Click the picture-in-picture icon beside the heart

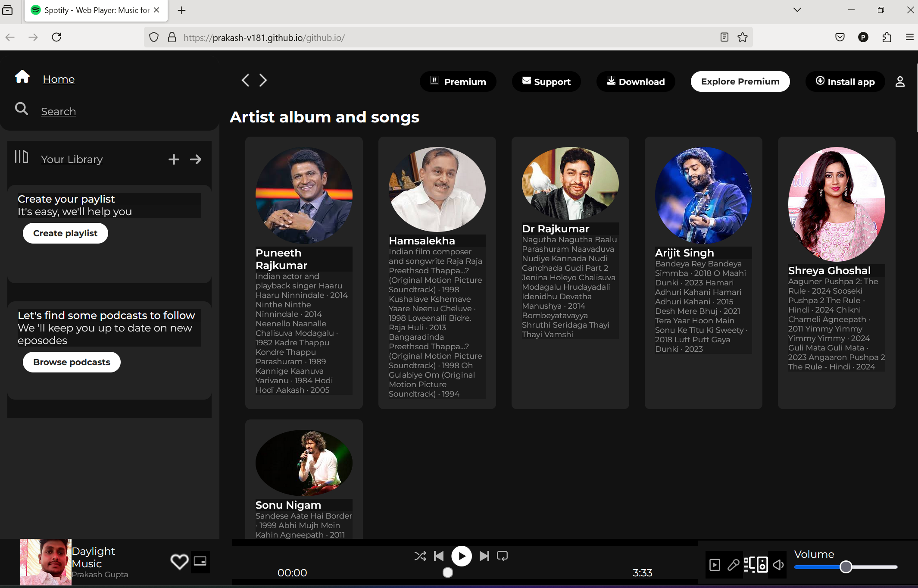tap(200, 561)
